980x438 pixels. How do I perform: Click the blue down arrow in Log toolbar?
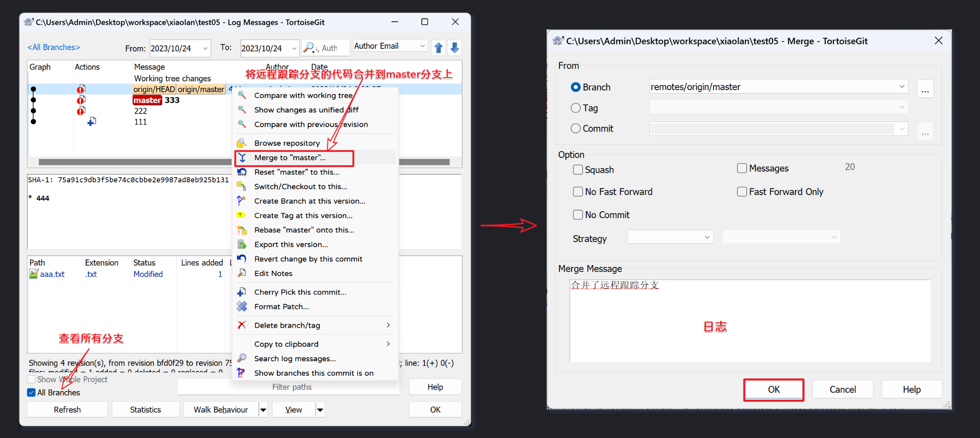[x=455, y=47]
